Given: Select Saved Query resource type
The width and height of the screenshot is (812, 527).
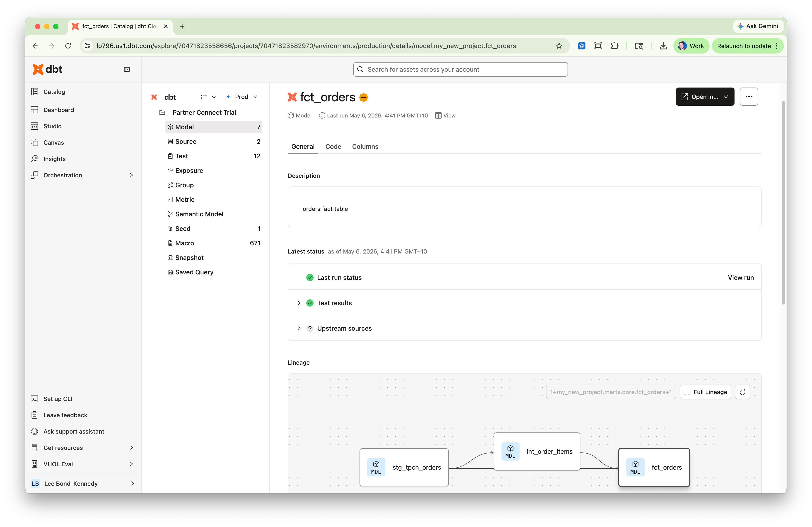Looking at the screenshot, I should click(x=214, y=272).
